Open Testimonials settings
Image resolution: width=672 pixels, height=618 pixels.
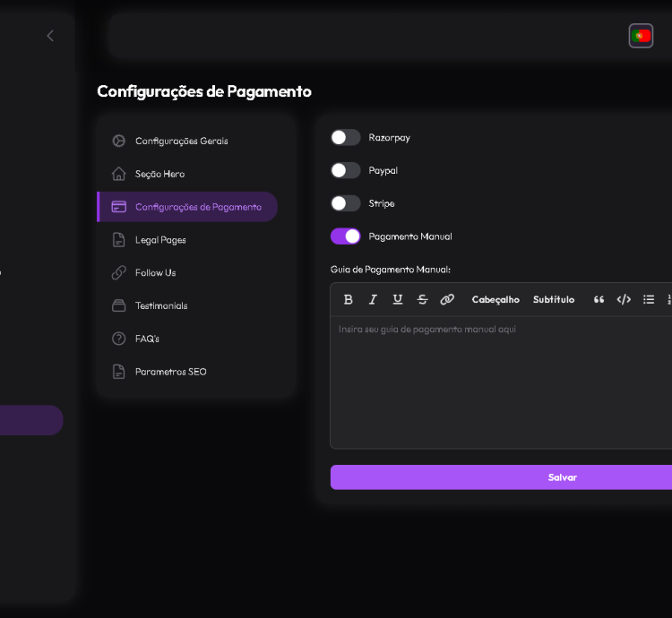point(187,305)
